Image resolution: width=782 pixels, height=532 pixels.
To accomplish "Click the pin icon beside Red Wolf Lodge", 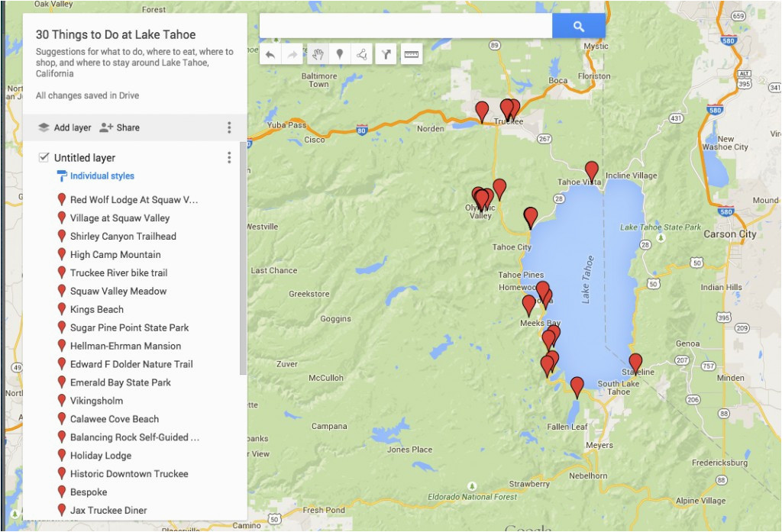I will click(62, 199).
